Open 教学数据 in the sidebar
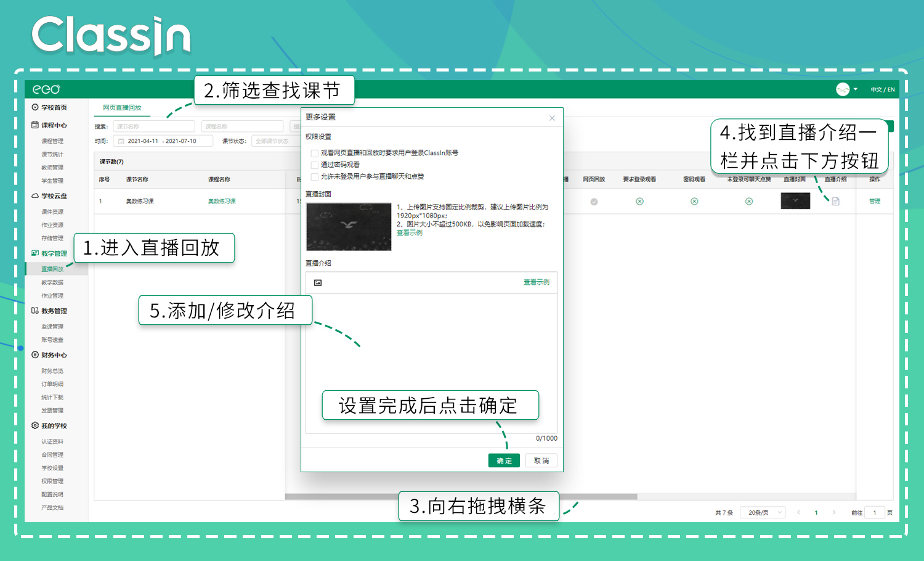Viewport: 924px width, 561px height. coord(52,283)
